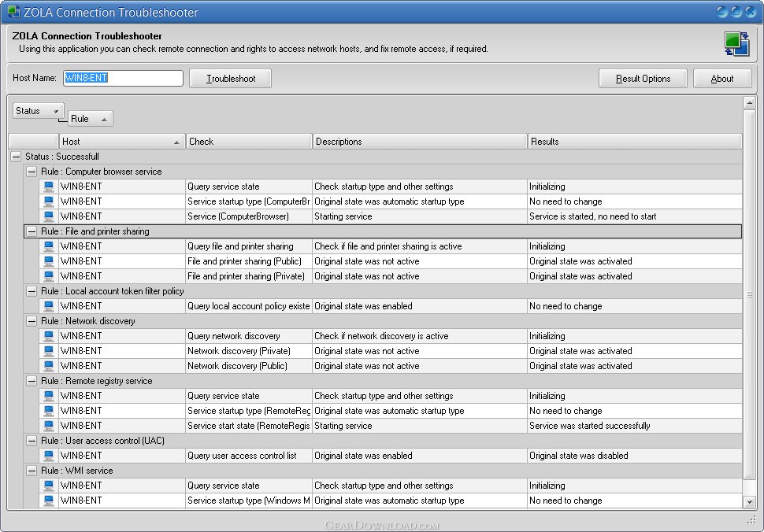
Task: Click host icon of Service (ComputerBrowser) row
Action: pyautogui.click(x=49, y=216)
